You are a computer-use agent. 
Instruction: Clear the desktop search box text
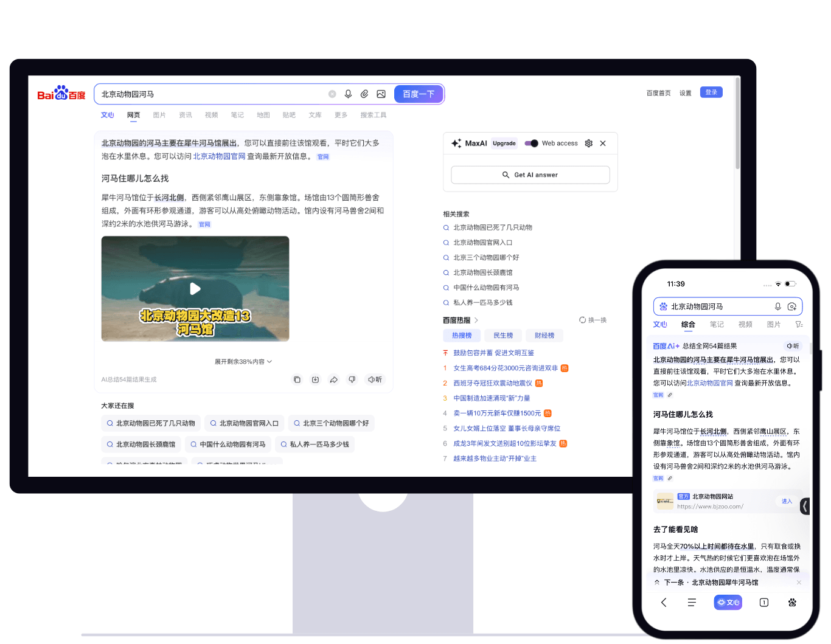332,94
